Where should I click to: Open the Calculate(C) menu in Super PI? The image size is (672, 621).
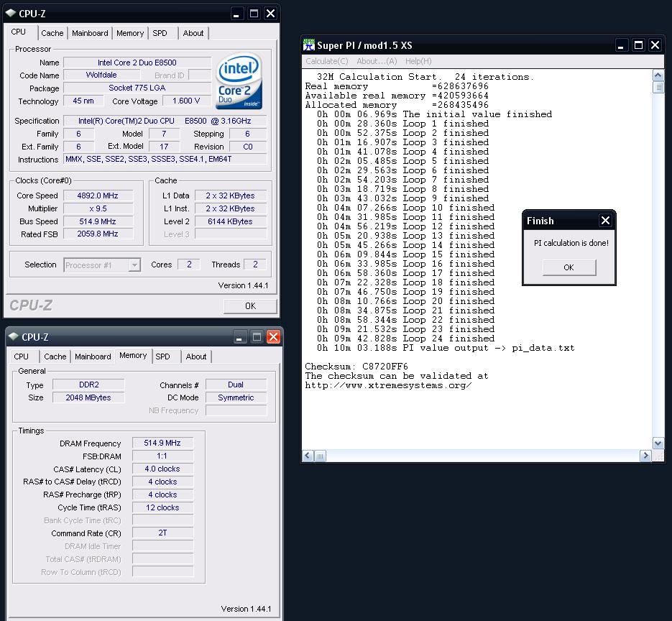point(327,61)
